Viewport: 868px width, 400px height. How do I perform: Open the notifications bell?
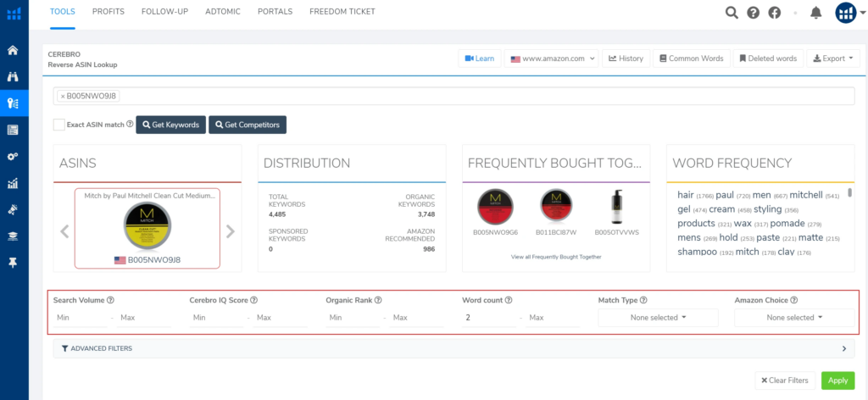pos(816,13)
